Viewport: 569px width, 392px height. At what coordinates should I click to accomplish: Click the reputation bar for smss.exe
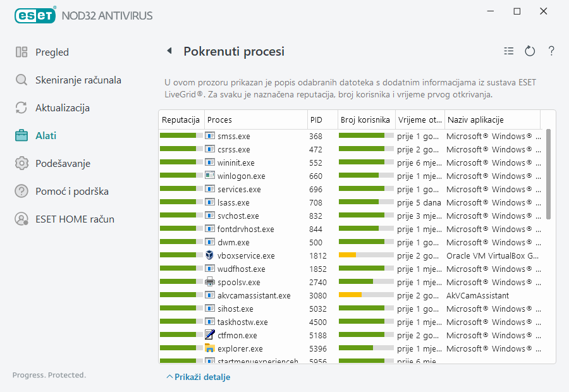point(180,136)
